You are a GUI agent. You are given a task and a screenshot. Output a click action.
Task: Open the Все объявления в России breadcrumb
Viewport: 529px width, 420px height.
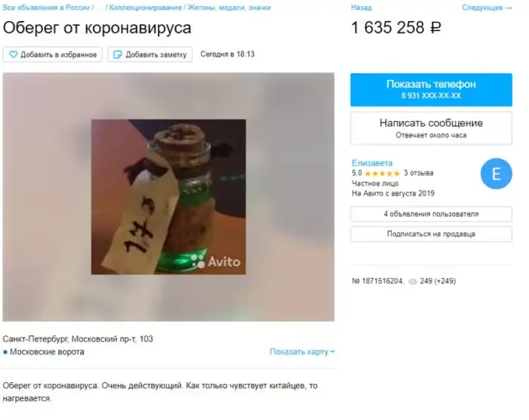pos(46,8)
